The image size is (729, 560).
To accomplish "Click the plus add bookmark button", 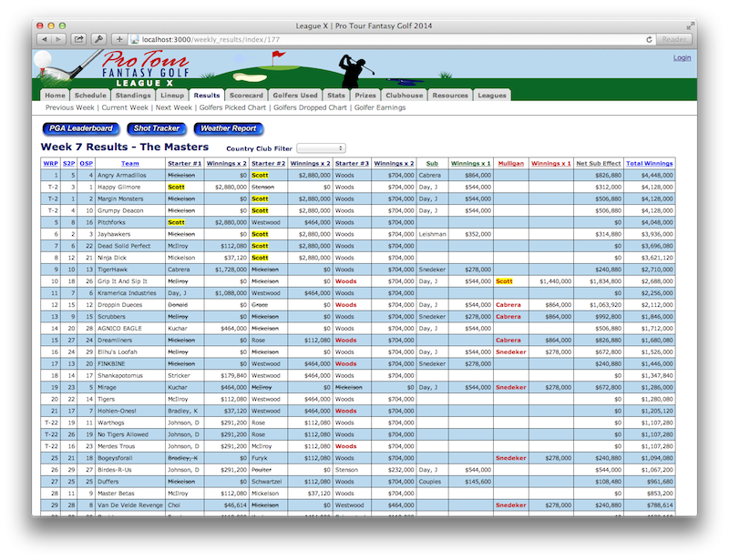I will tap(118, 40).
